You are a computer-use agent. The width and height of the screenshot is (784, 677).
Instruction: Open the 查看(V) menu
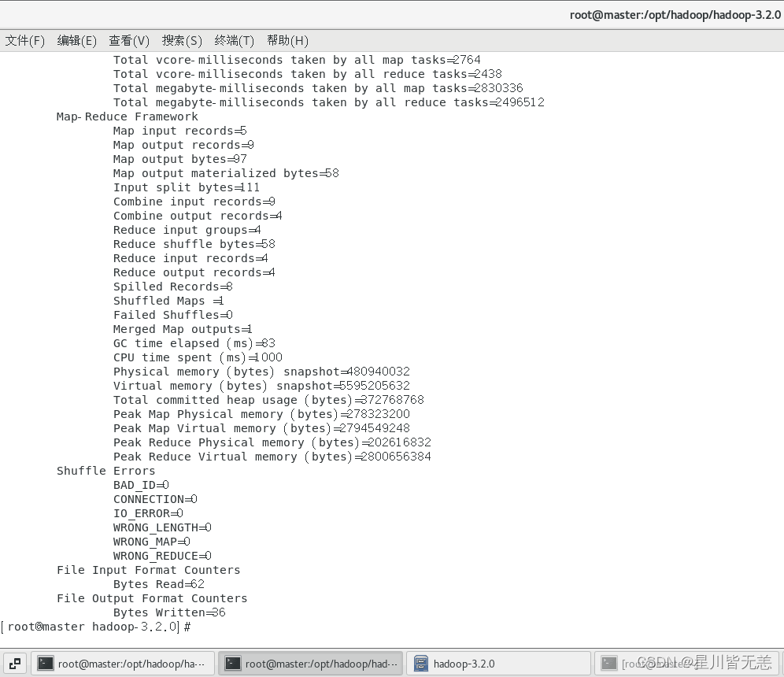[128, 40]
